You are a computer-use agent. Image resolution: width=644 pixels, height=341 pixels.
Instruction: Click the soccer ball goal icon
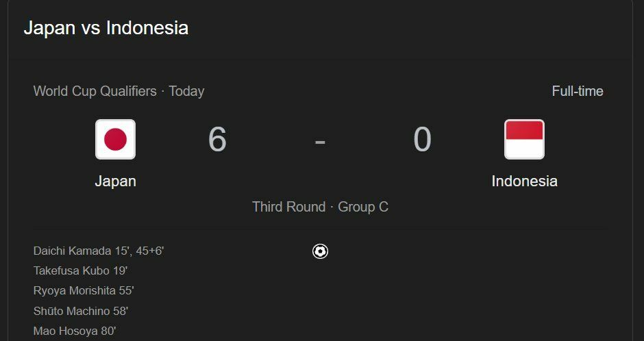point(320,251)
